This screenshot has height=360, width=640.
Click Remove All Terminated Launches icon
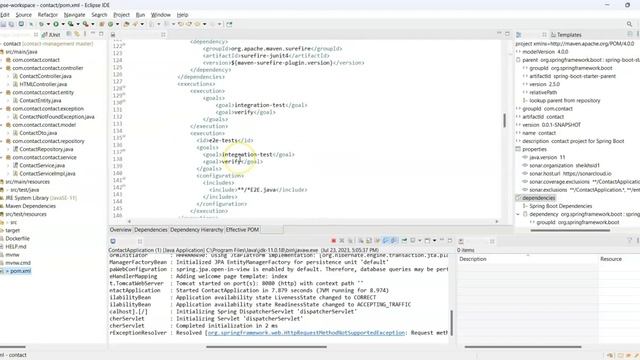(x=350, y=241)
